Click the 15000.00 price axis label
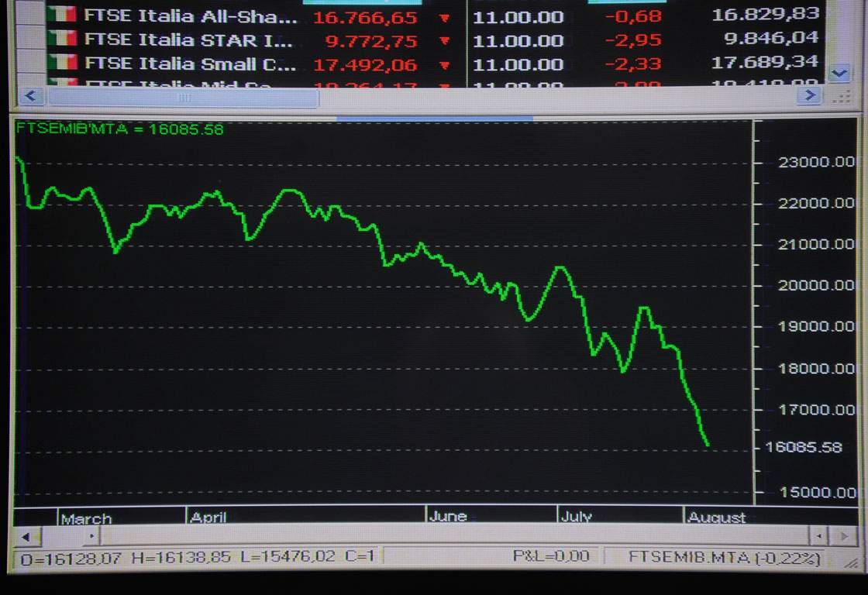The height and width of the screenshot is (595, 868). pyautogui.click(x=818, y=492)
